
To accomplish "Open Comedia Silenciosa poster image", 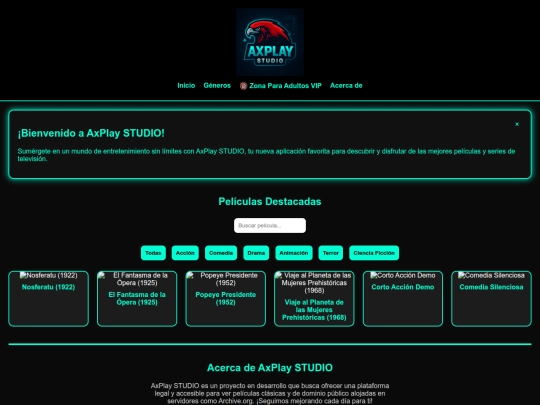I will click(491, 276).
